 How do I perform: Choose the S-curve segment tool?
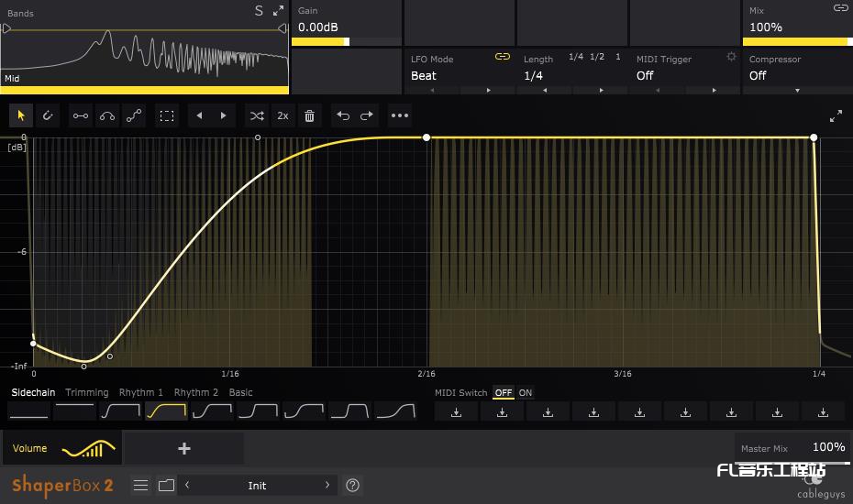point(134,115)
